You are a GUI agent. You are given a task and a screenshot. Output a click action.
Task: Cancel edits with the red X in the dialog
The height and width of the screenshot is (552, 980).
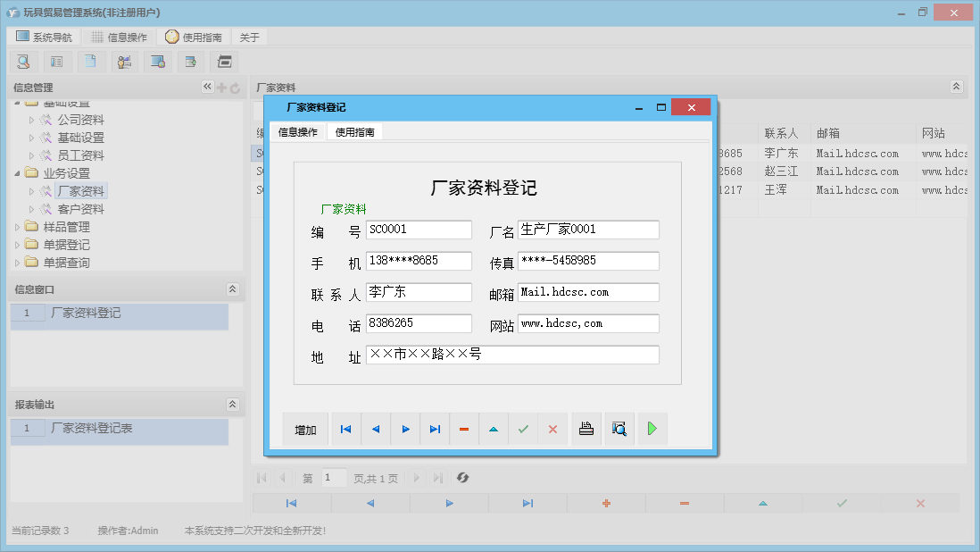click(x=552, y=429)
